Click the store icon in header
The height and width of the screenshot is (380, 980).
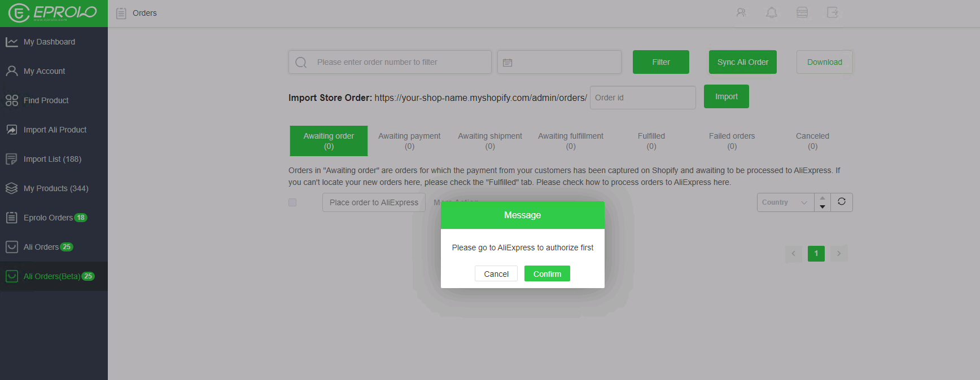point(802,12)
